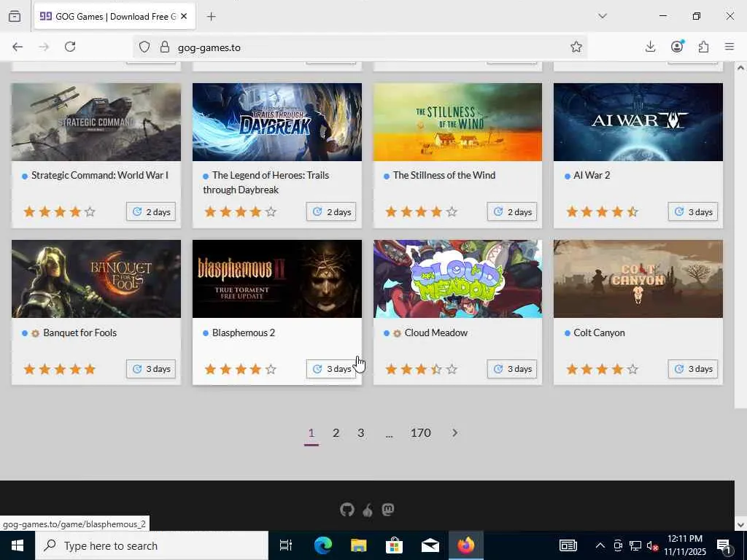This screenshot has width=747, height=560.
Task: Click the Colt Canyon title
Action: tap(599, 332)
